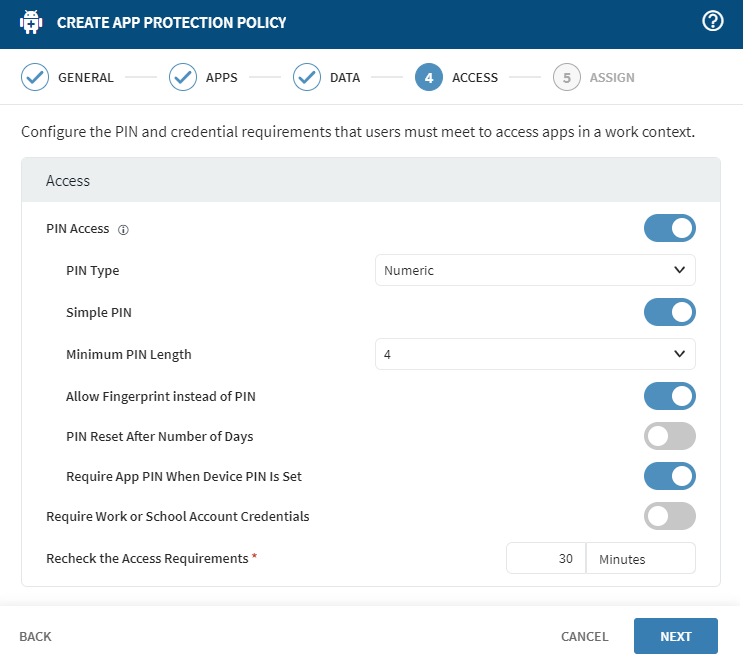Click the recheck minutes value field

545,559
